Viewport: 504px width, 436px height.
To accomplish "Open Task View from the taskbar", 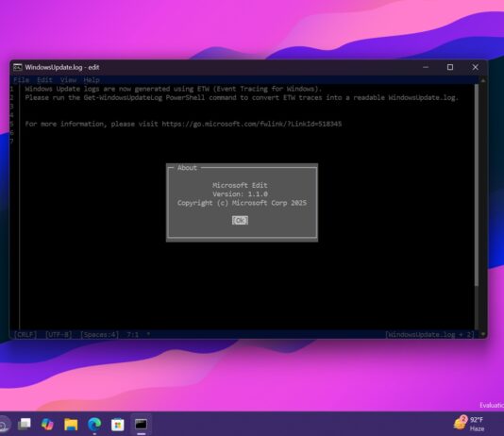I will pyautogui.click(x=25, y=424).
